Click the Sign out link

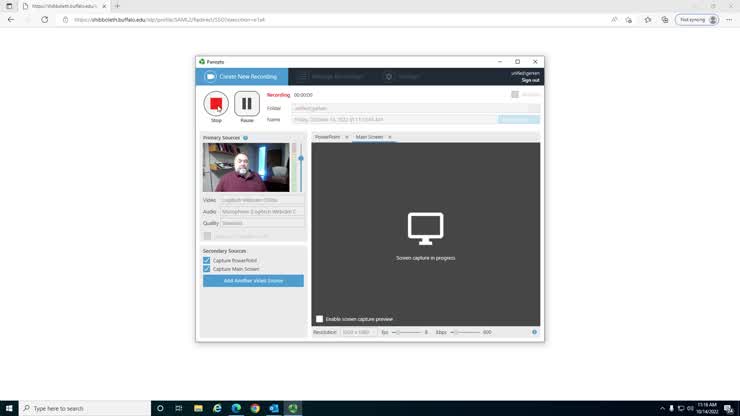pos(530,80)
